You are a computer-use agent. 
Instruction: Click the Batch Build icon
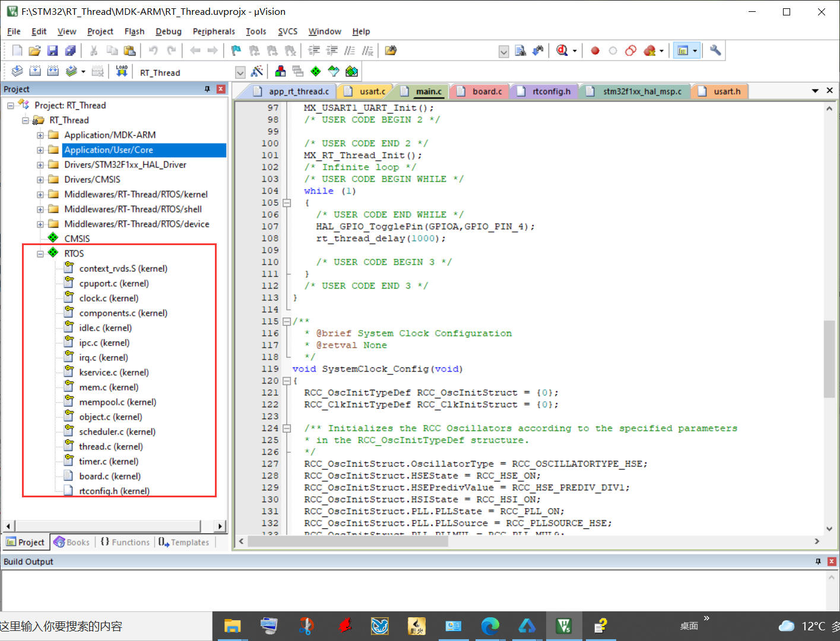(x=71, y=72)
